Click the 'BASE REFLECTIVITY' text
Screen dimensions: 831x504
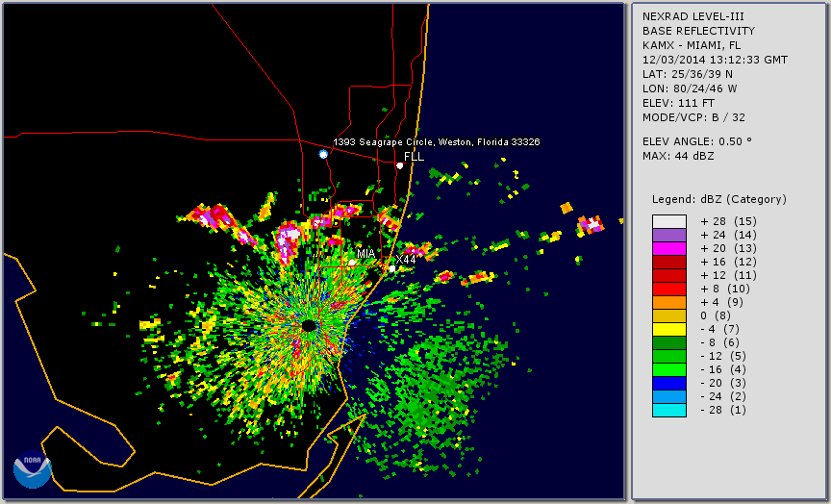(x=698, y=32)
